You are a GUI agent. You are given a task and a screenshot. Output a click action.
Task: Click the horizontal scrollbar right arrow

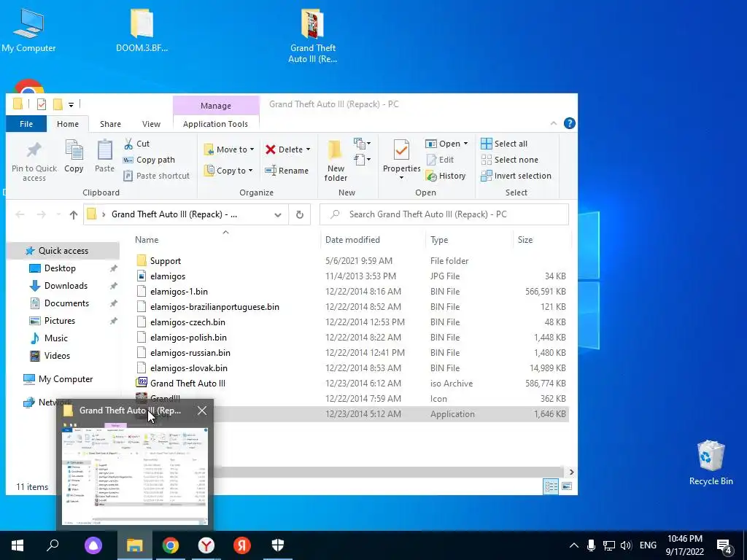click(571, 472)
